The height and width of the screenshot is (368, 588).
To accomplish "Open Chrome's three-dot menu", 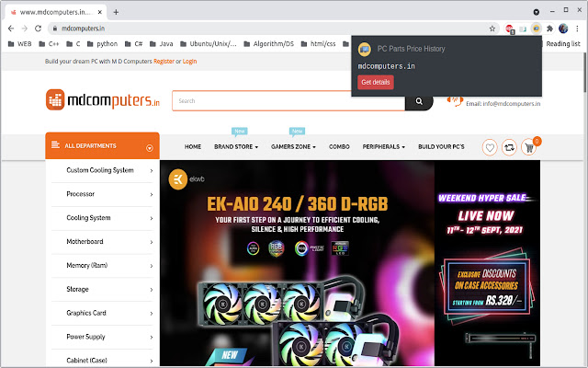I will tap(578, 29).
